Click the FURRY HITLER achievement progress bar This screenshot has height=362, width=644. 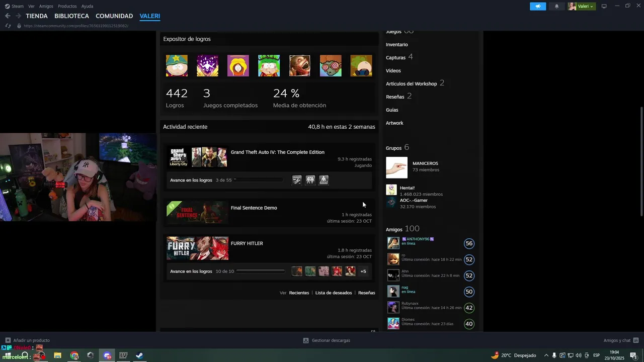click(261, 271)
